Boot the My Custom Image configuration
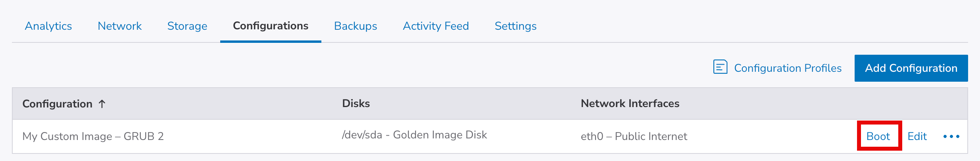This screenshot has width=980, height=161. pos(878,136)
